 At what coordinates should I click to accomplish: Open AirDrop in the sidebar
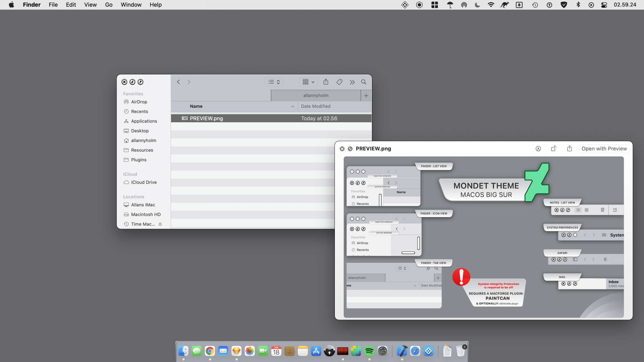(139, 102)
